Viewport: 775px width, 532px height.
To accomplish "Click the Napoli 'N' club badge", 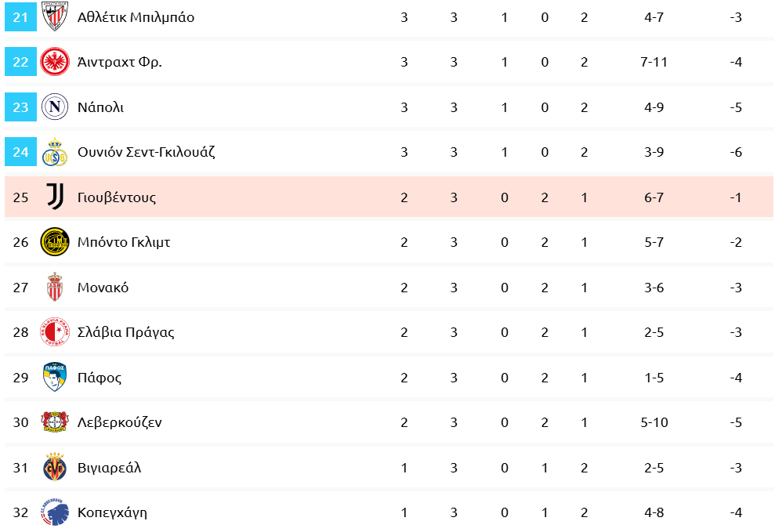I will [x=55, y=107].
